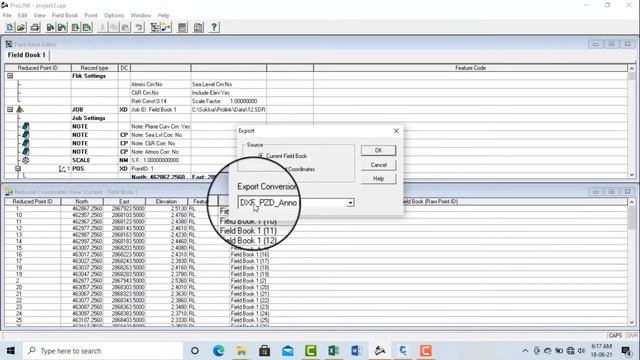This screenshot has height=360, width=640.
Task: Click the Reduced Coordinates View window title icon
Action: coord(9,191)
